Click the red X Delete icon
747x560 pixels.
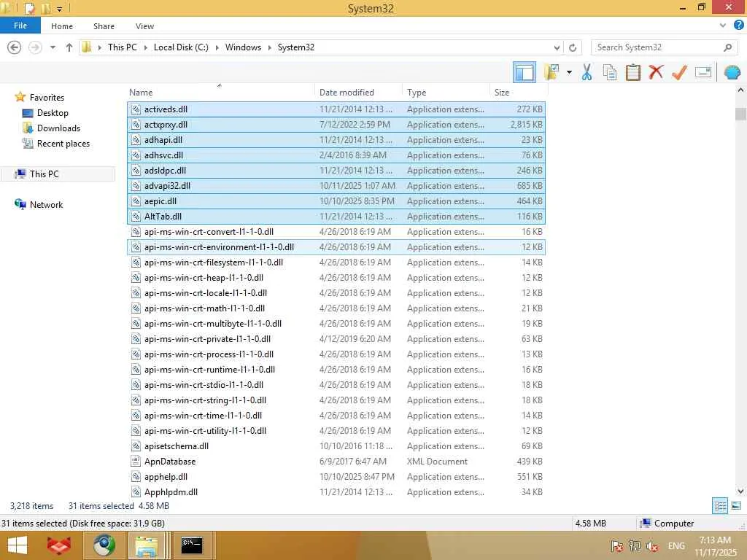pos(656,72)
